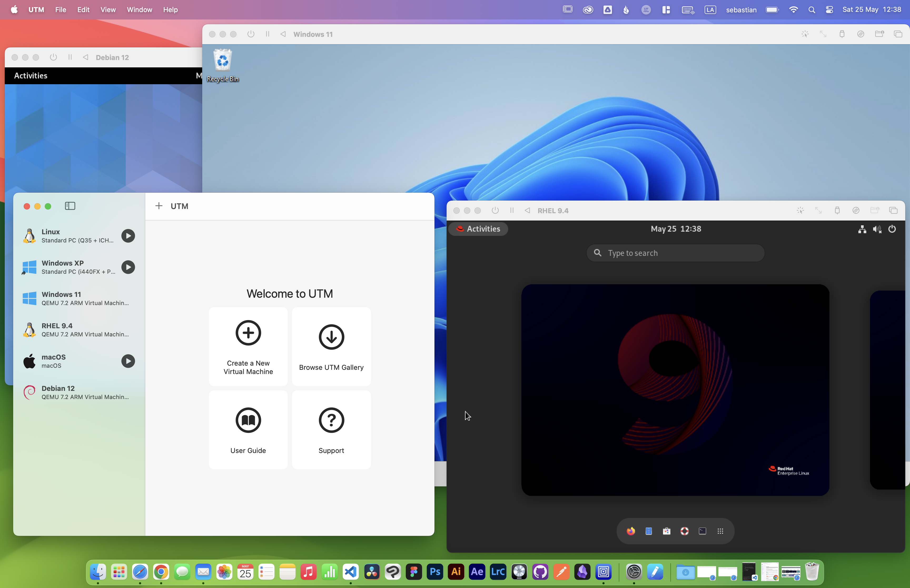Viewport: 910px width, 588px height.
Task: Start the Linux virtual machine
Action: (x=128, y=236)
